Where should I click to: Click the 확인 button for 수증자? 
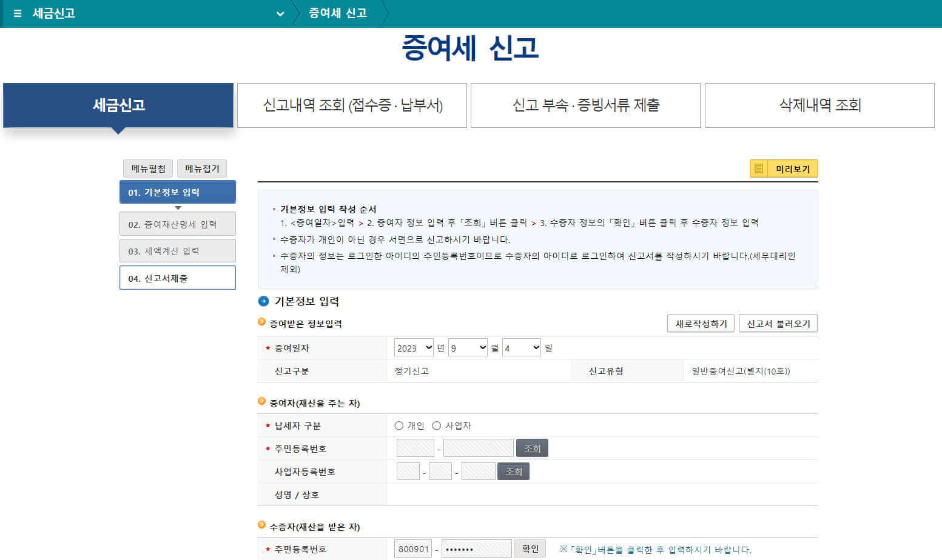pos(530,548)
